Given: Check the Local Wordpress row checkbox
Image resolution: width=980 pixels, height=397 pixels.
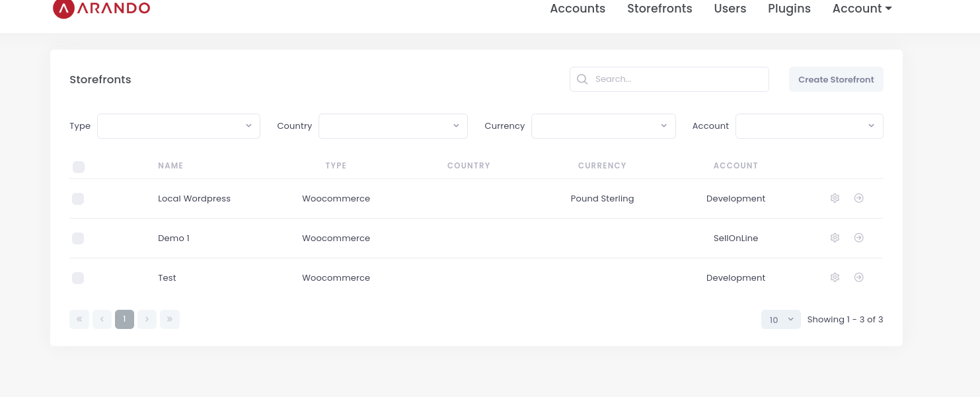Looking at the screenshot, I should click(78, 199).
